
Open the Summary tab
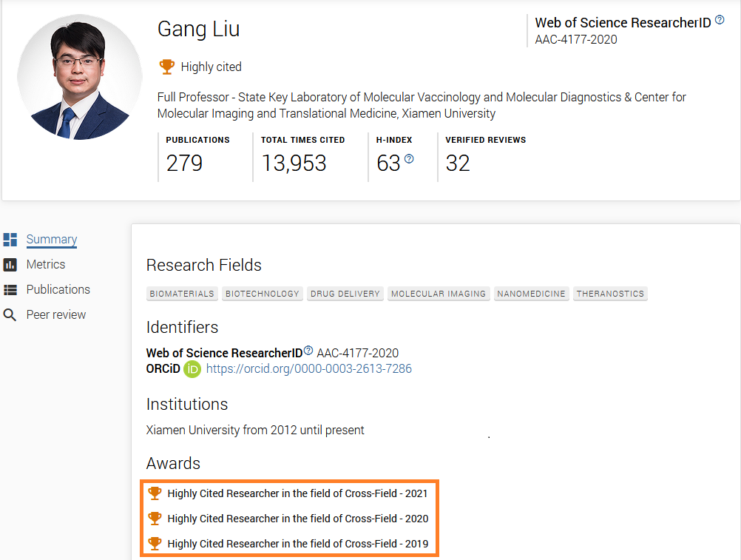(x=52, y=240)
